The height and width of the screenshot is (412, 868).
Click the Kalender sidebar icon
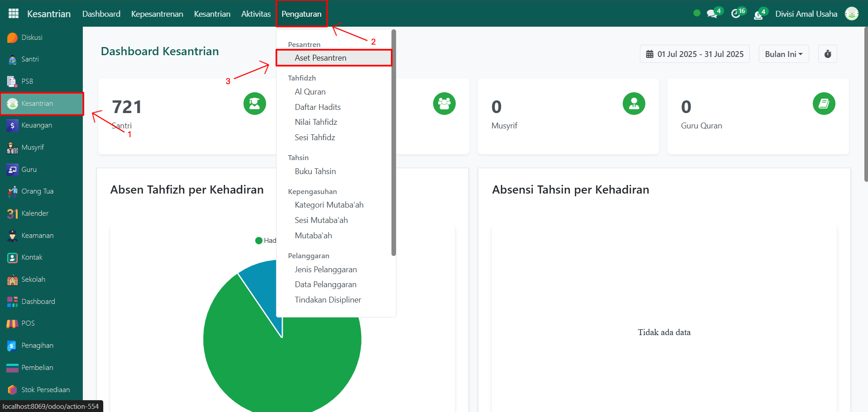(13, 213)
